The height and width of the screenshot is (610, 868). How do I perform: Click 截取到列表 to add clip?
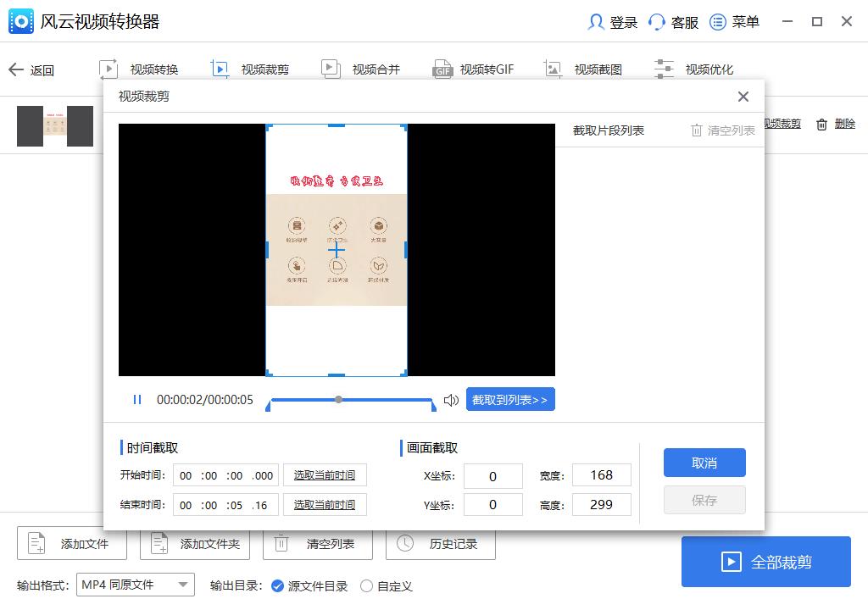click(x=510, y=399)
